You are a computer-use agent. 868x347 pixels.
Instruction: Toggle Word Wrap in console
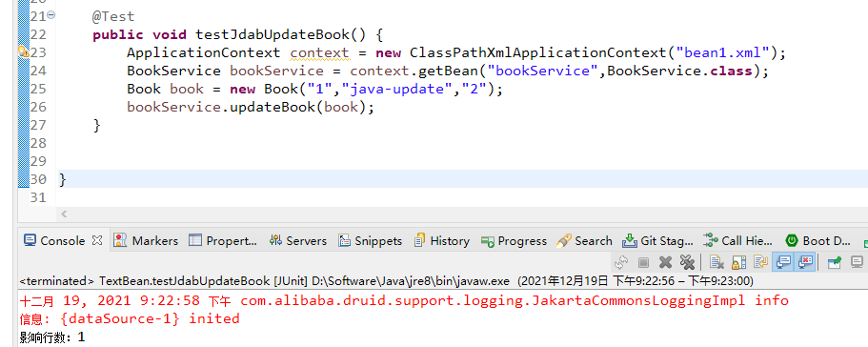[760, 262]
